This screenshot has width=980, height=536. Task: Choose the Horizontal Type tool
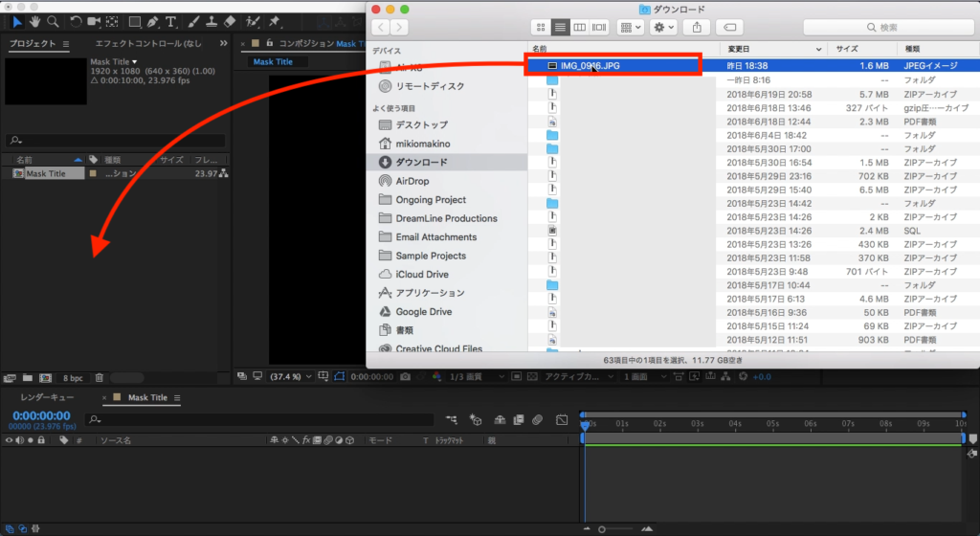pos(171,21)
